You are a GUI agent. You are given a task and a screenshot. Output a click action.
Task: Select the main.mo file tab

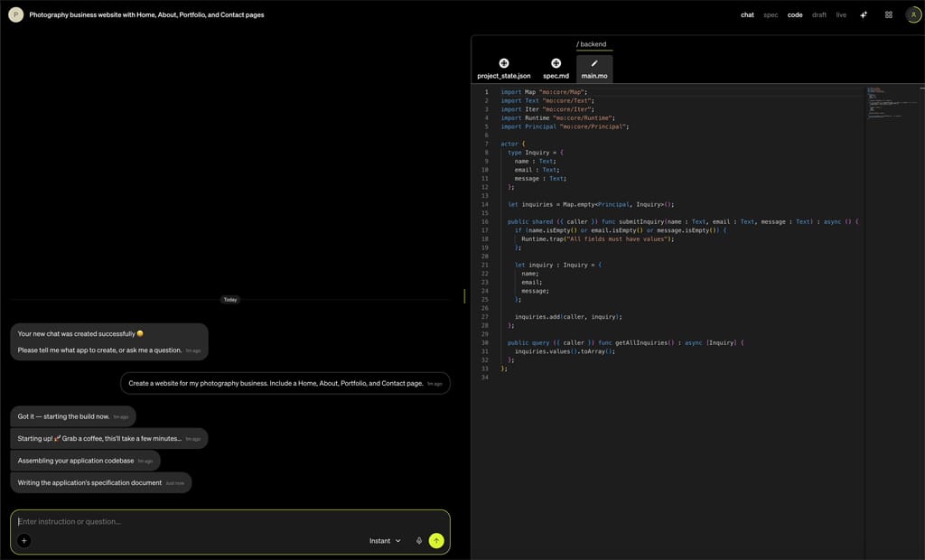pyautogui.click(x=594, y=70)
